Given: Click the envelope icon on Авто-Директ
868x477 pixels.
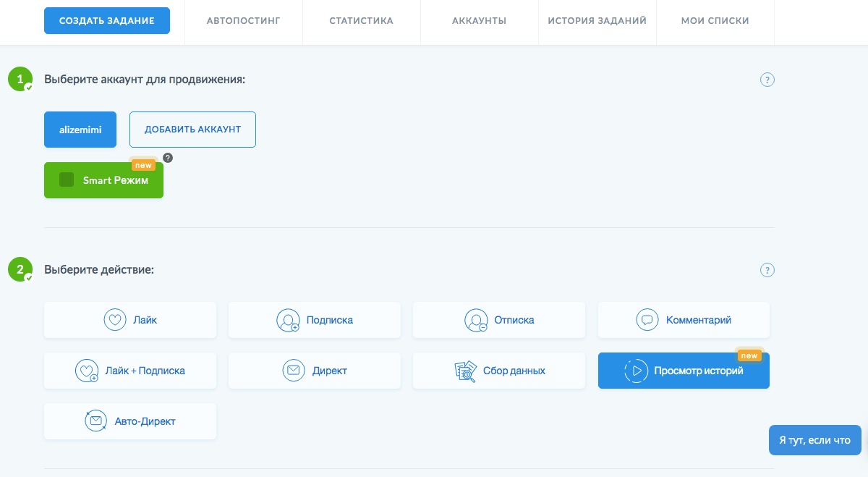Looking at the screenshot, I should coord(96,421).
